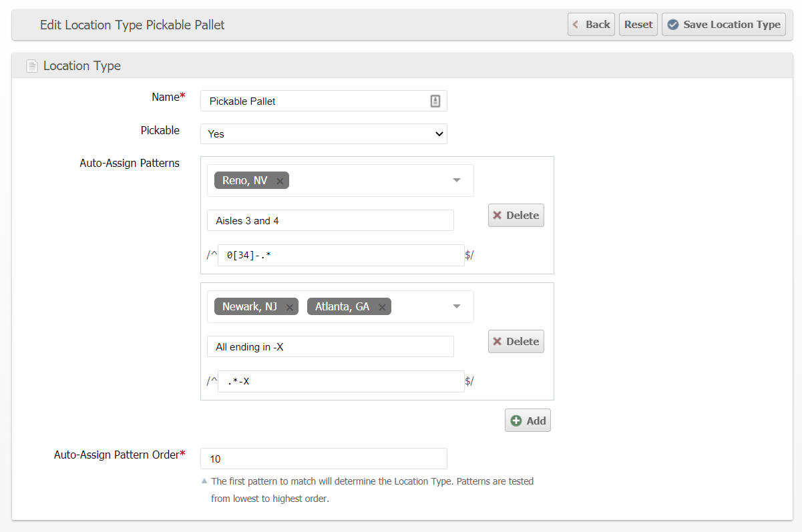Delete the Aisles 3 and 4 pattern
The height and width of the screenshot is (532, 802).
pos(516,215)
